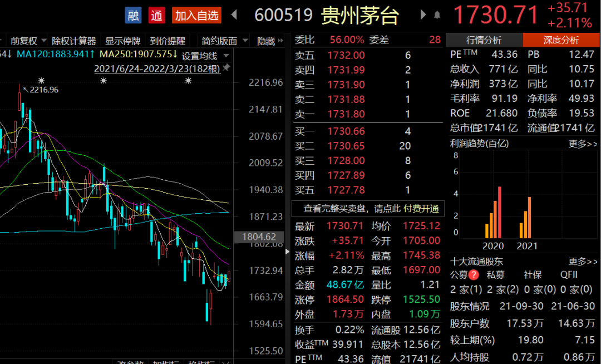Click the 卖一 price 1731.80

point(346,114)
